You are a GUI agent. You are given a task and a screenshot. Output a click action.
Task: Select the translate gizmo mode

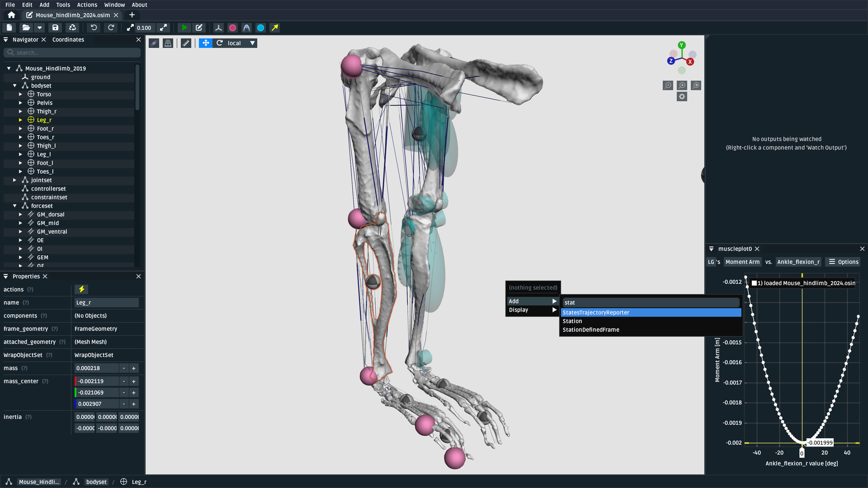coord(206,43)
